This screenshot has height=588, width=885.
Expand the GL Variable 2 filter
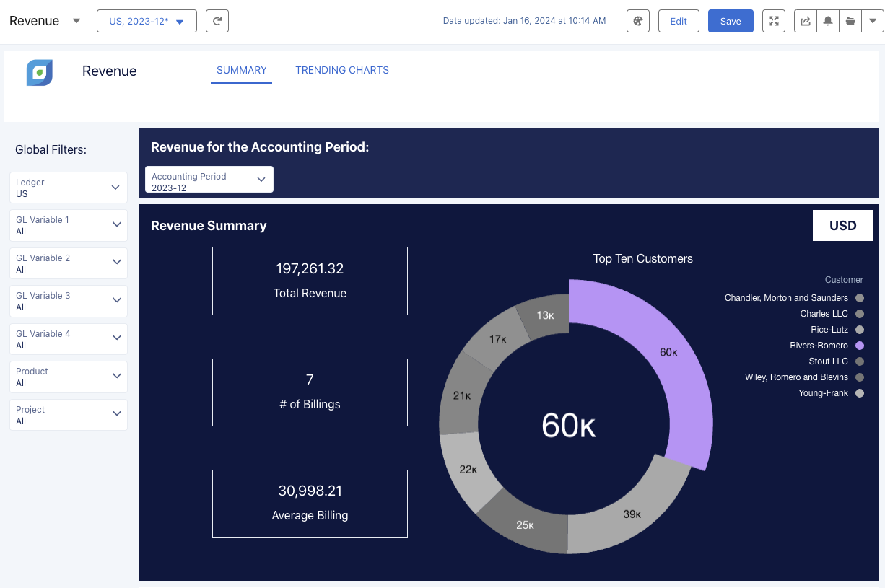[x=69, y=263]
